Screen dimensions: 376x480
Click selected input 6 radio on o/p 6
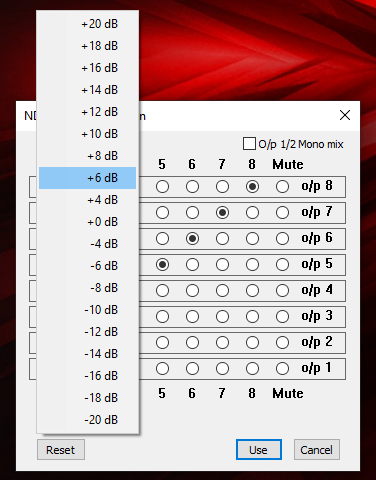(x=192, y=239)
